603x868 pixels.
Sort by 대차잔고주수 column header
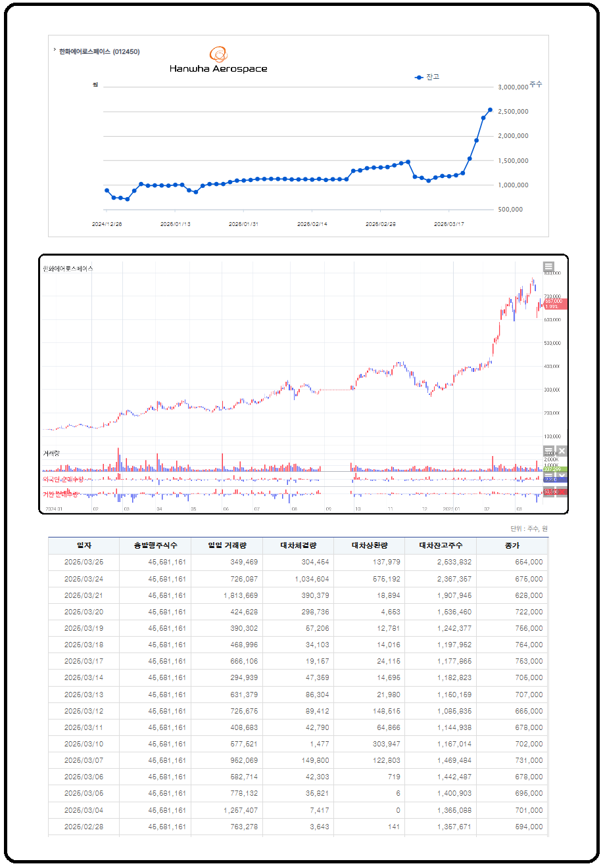tap(441, 545)
